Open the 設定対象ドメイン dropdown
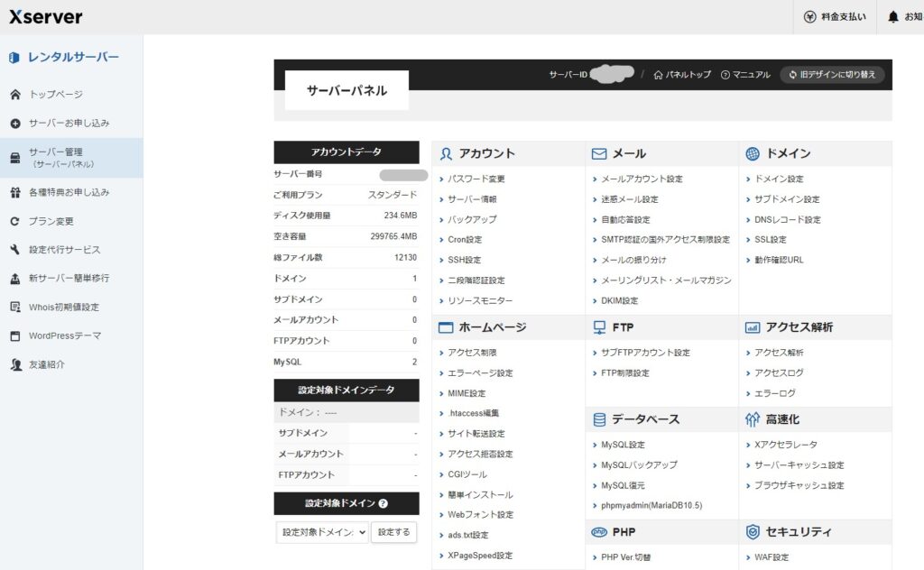 pos(322,532)
